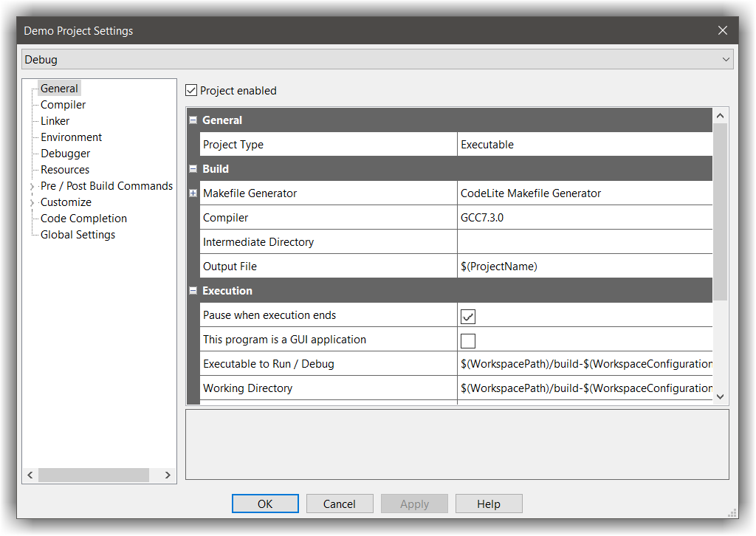The width and height of the screenshot is (756, 536).
Task: Collapse the Build section
Action: point(193,168)
